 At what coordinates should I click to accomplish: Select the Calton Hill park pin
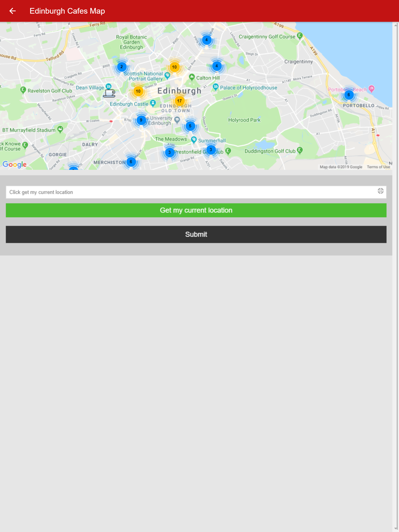[192, 77]
